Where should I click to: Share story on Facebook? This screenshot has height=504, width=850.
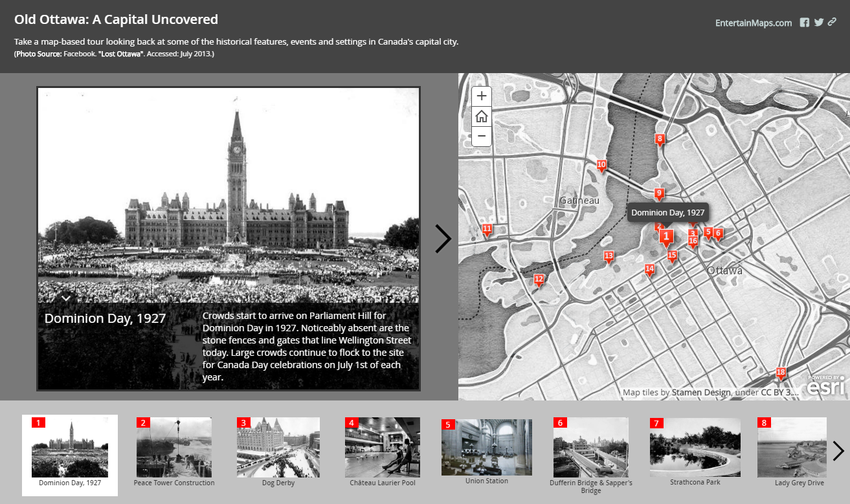805,23
